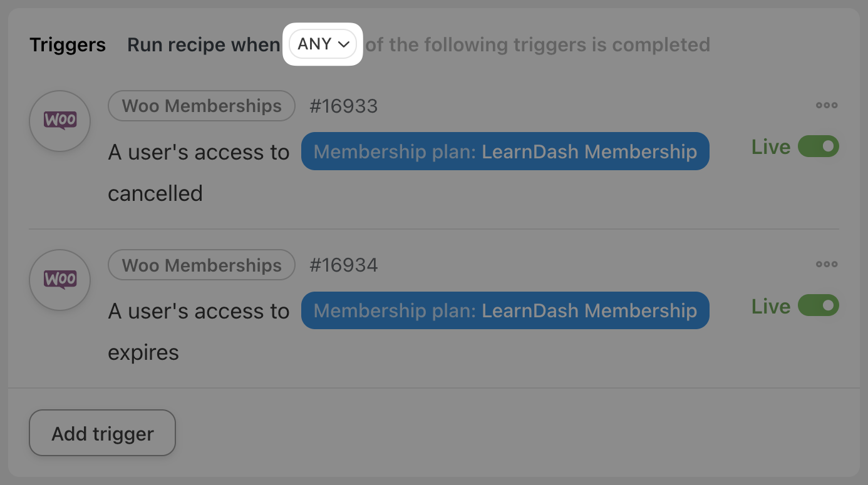Viewport: 868px width, 485px height.
Task: Edit the Membership plan token in the expires trigger
Action: (505, 310)
